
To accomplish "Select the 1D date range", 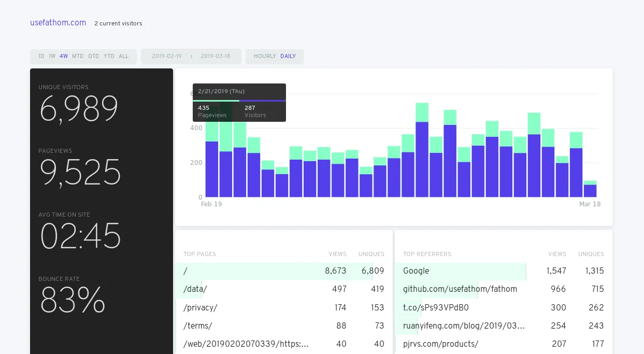I will click(x=41, y=56).
